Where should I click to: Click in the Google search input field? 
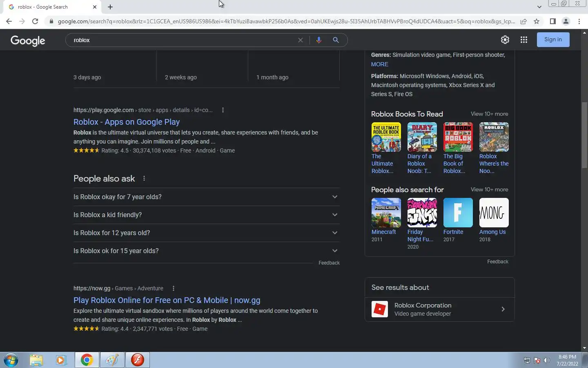[x=184, y=40]
